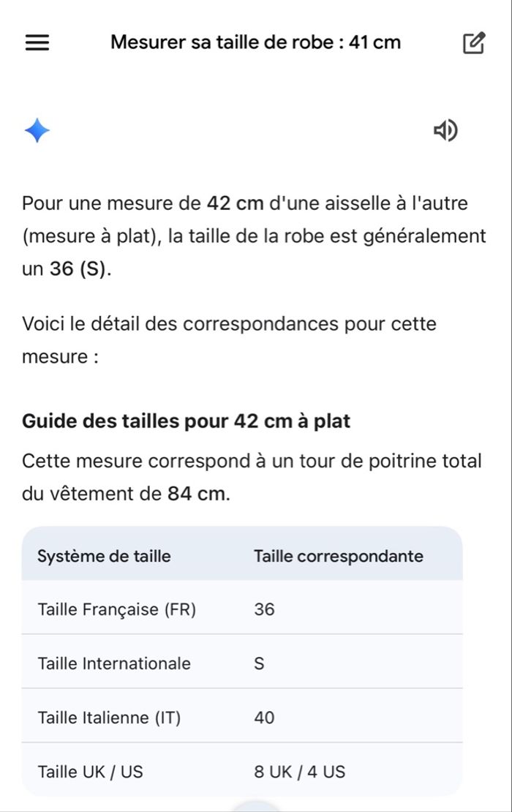Image resolution: width=512 pixels, height=812 pixels.
Task: Tap the Italian size value 40
Action: coord(264,718)
